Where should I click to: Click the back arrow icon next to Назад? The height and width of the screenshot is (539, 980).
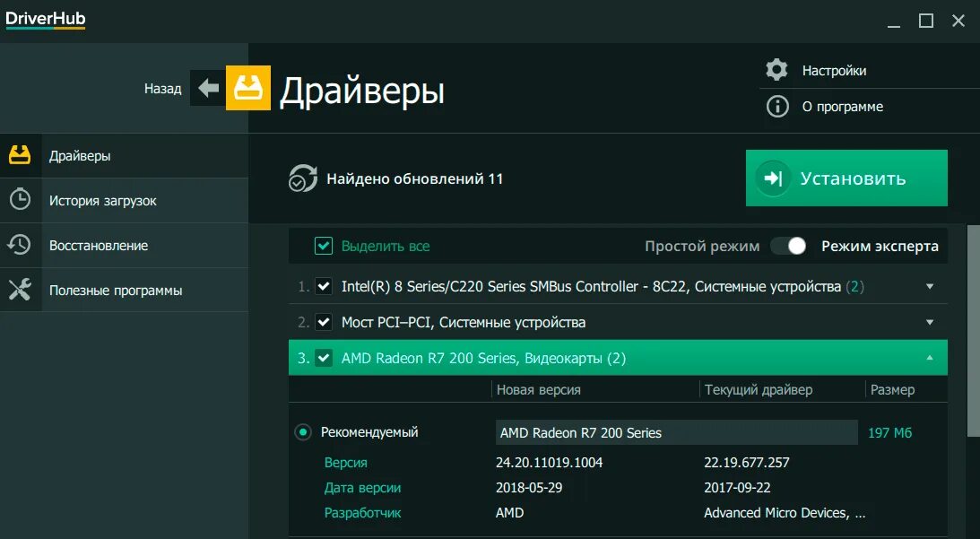208,88
